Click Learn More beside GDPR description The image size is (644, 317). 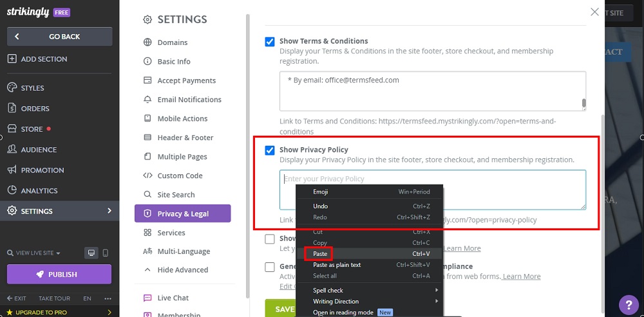point(522,276)
